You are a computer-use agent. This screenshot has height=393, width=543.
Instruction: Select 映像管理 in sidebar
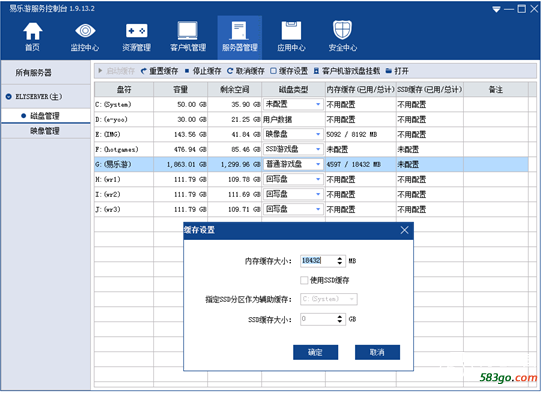tap(45, 131)
